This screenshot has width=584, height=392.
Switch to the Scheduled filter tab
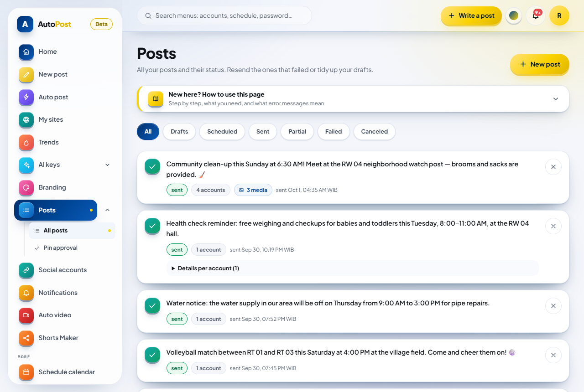tap(222, 131)
